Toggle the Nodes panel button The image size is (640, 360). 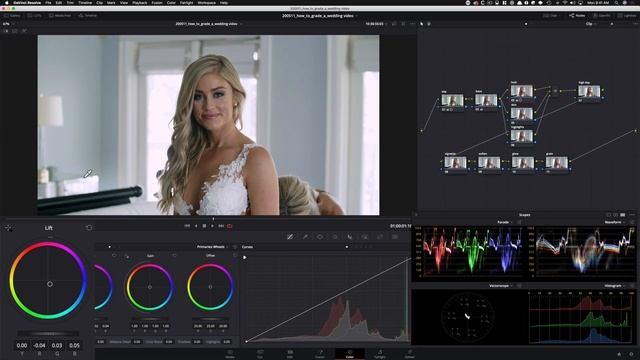[x=577, y=16]
